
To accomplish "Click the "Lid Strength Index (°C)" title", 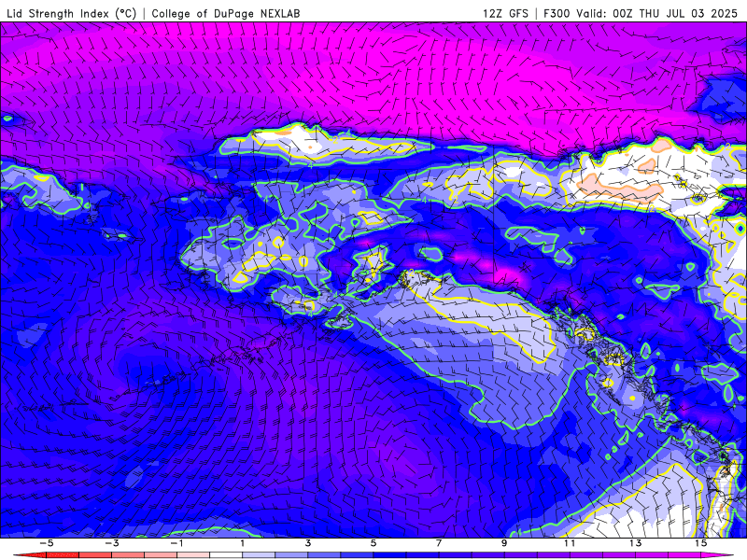I will click(x=72, y=13).
